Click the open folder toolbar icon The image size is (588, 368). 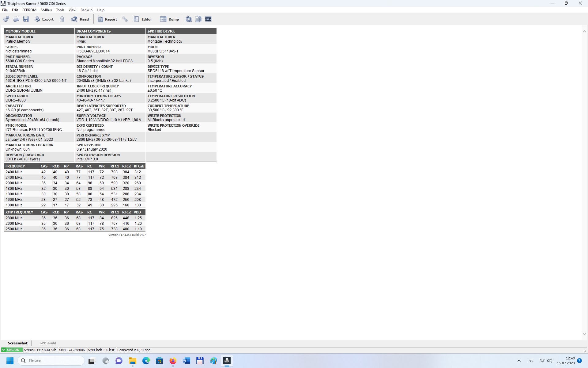[x=16, y=19]
